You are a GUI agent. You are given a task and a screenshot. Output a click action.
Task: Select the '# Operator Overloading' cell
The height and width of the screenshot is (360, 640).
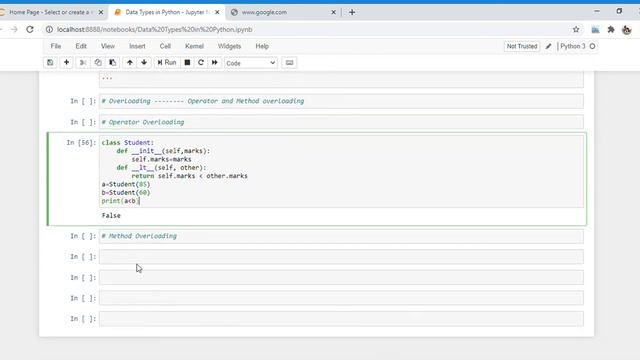[341, 122]
